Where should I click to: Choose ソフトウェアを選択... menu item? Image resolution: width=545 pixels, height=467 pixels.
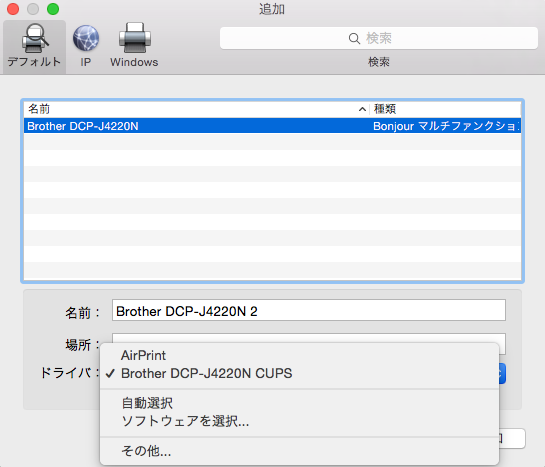[299, 421]
